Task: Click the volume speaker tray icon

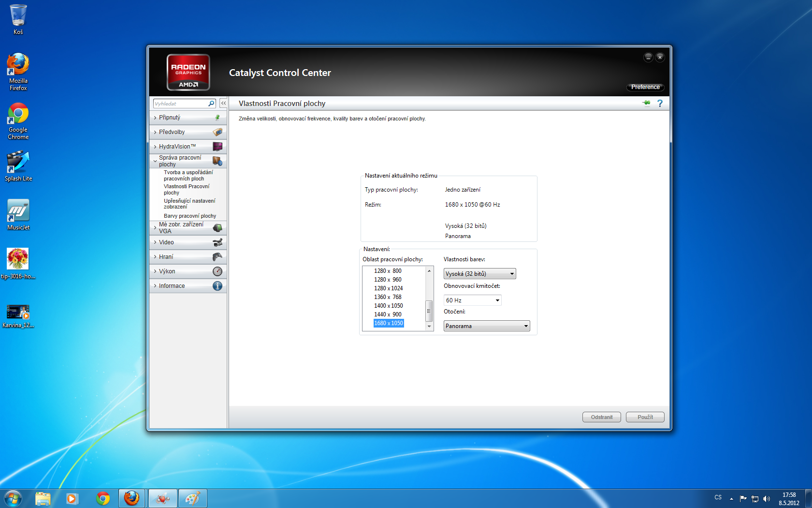Action: coord(767,499)
